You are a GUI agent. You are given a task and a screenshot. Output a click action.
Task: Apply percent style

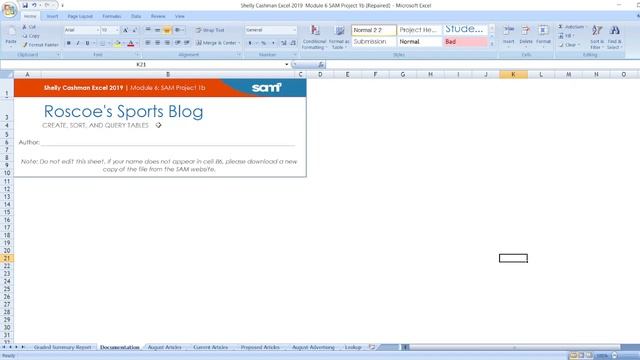(264, 43)
